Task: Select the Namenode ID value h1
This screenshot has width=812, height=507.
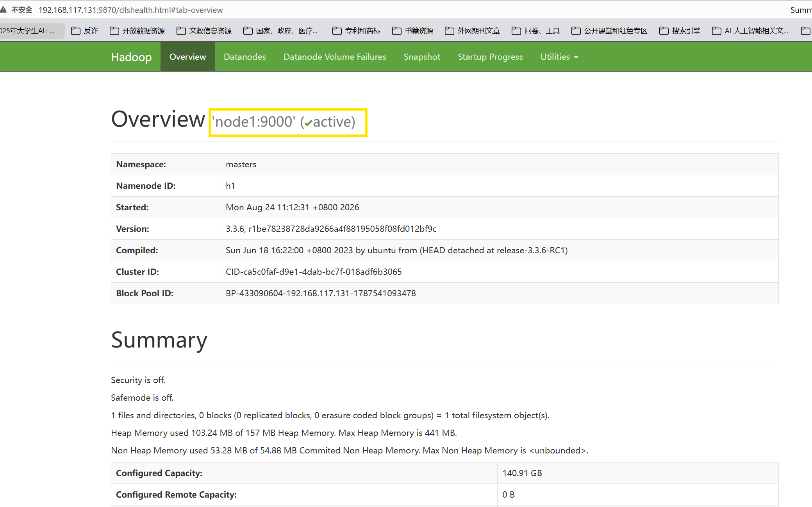Action: point(230,186)
